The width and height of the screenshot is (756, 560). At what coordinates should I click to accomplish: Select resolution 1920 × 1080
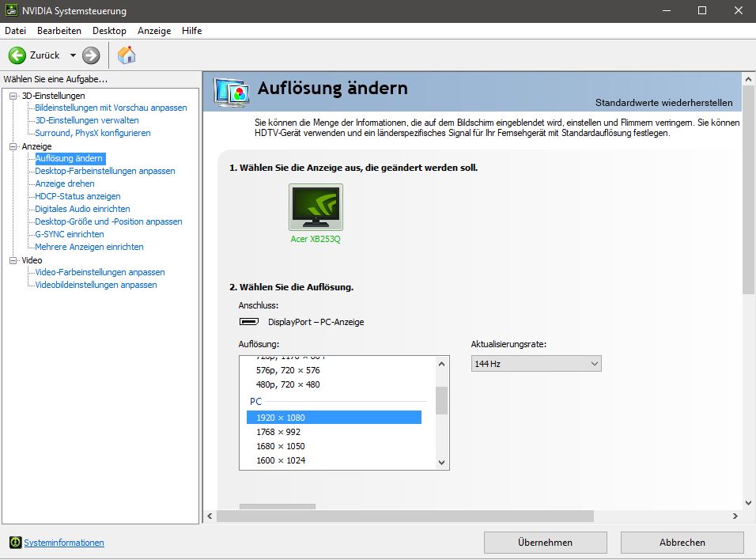[x=335, y=418]
